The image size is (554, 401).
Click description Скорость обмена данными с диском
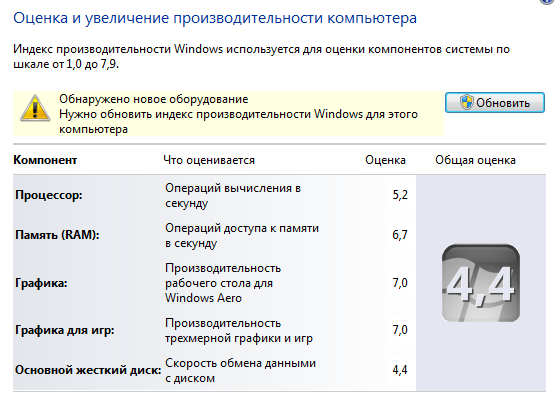240,371
